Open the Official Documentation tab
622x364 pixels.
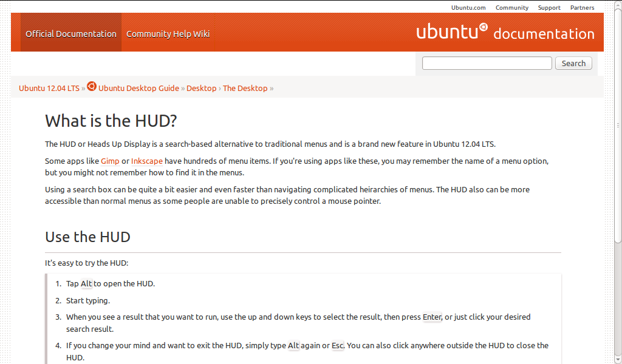71,34
